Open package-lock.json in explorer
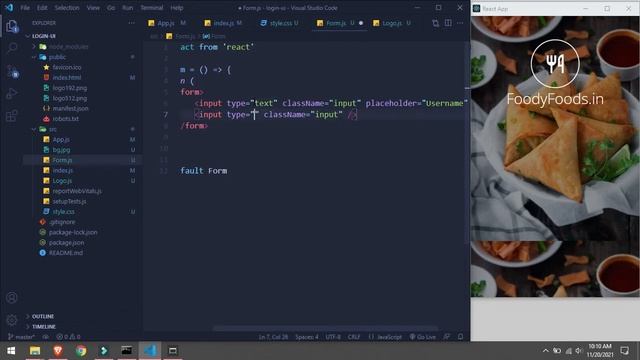This screenshot has height=360, width=640. click(73, 232)
